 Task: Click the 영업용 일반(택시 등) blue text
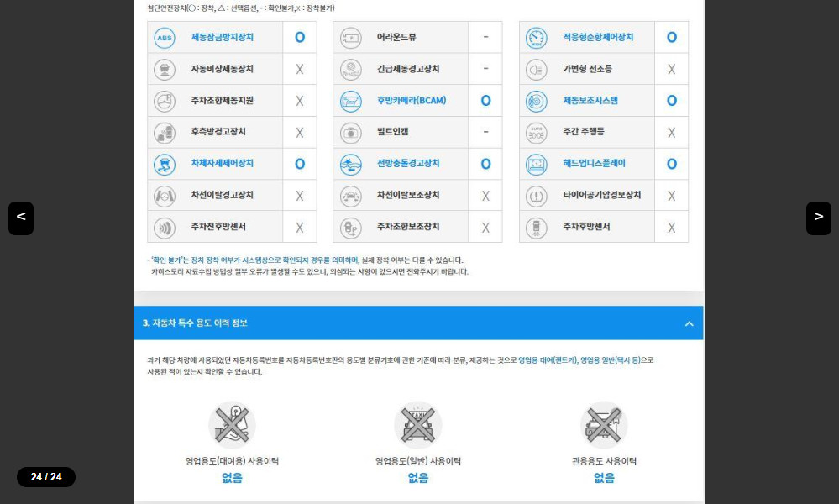point(611,360)
